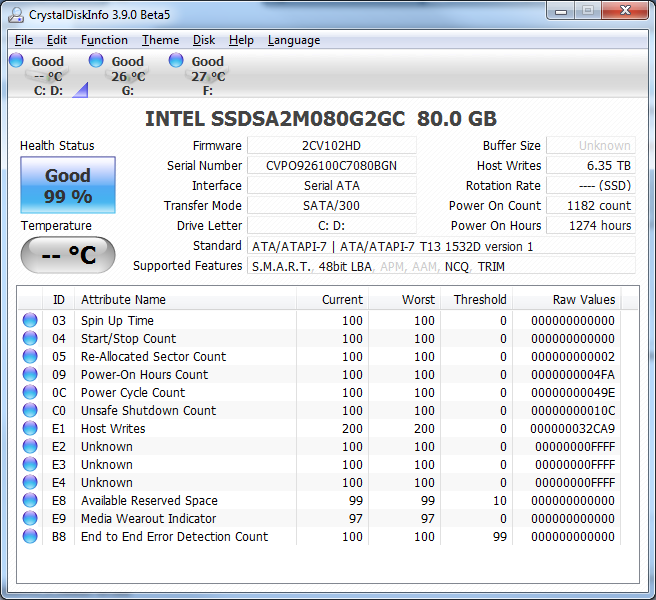Click the status orb for Unsafe Shutdown Count

click(x=30, y=410)
